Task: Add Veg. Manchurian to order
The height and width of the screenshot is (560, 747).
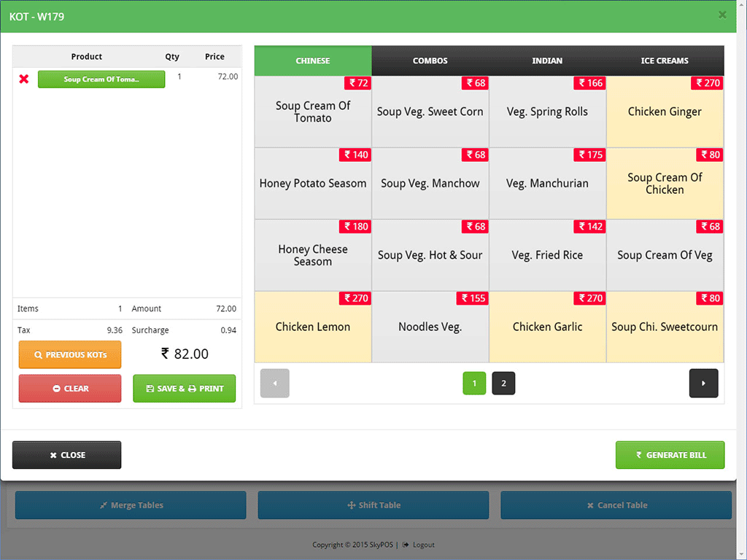Action: click(x=547, y=184)
